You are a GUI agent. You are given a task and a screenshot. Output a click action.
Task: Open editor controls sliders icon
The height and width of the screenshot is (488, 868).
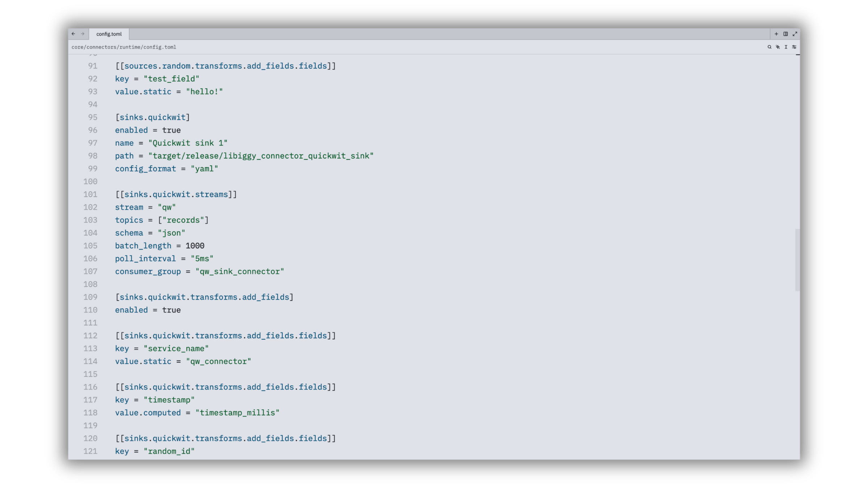coord(794,47)
